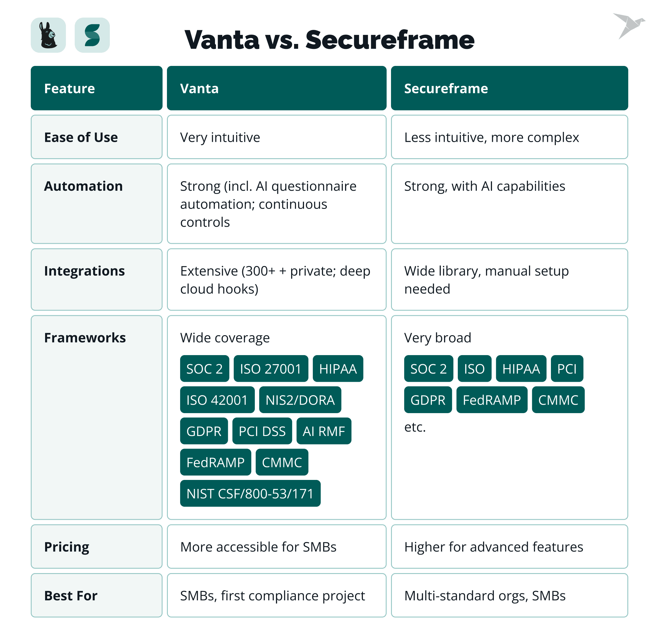Viewport: 659px width, 644px height.
Task: Click Vanta's ISO 27001 framework tag
Action: point(271,369)
